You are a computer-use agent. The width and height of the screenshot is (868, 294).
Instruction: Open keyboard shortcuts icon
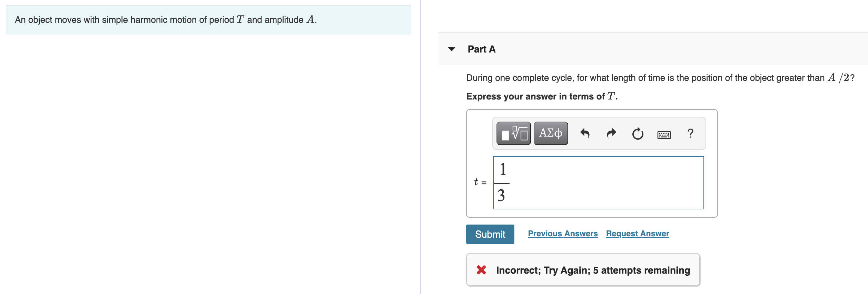(x=664, y=135)
